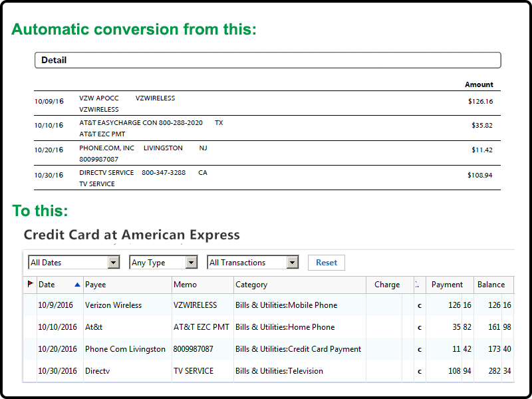
Task: Click cleared 'c' mark in Verizon Wireless row
Action: coord(420,306)
